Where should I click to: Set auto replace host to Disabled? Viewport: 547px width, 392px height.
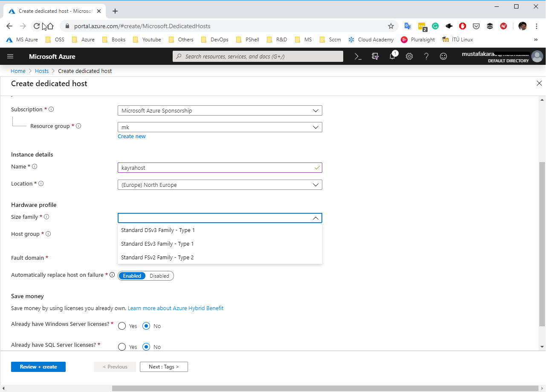point(159,276)
